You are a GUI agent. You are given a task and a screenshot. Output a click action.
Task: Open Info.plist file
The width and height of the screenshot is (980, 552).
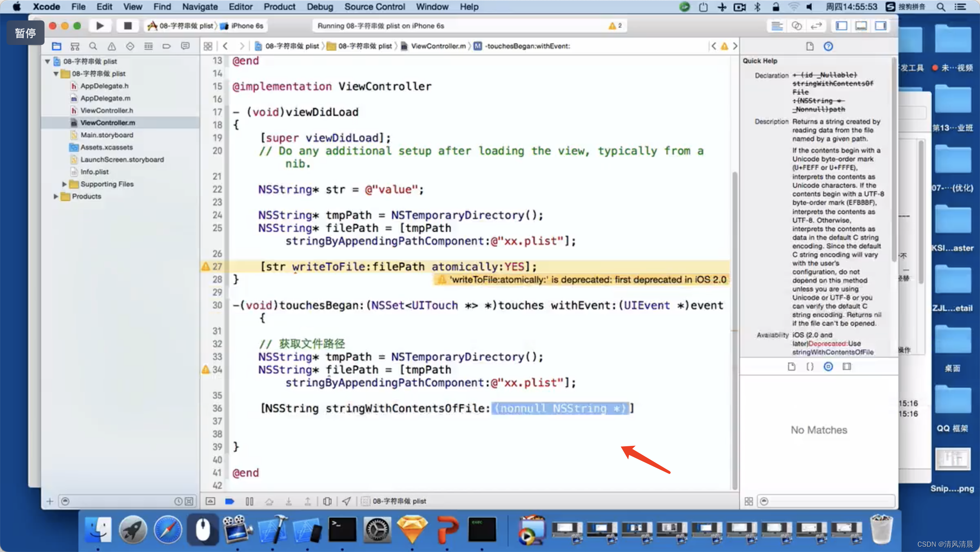pos(94,171)
